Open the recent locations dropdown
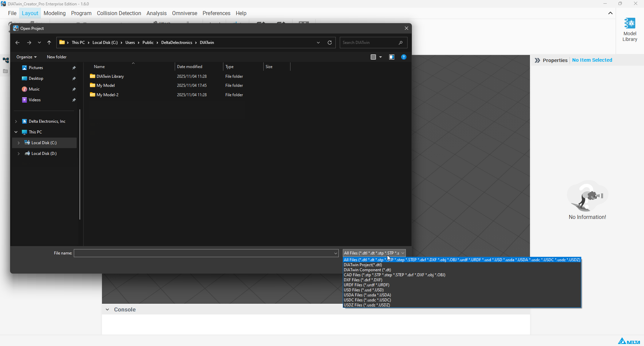Screen dimensions: 644x346 coord(40,43)
